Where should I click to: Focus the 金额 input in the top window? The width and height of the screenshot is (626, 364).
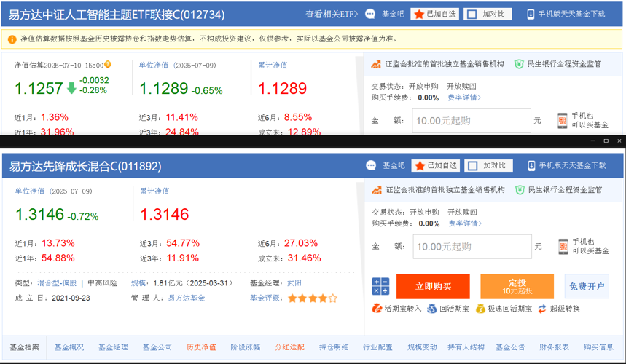click(472, 120)
